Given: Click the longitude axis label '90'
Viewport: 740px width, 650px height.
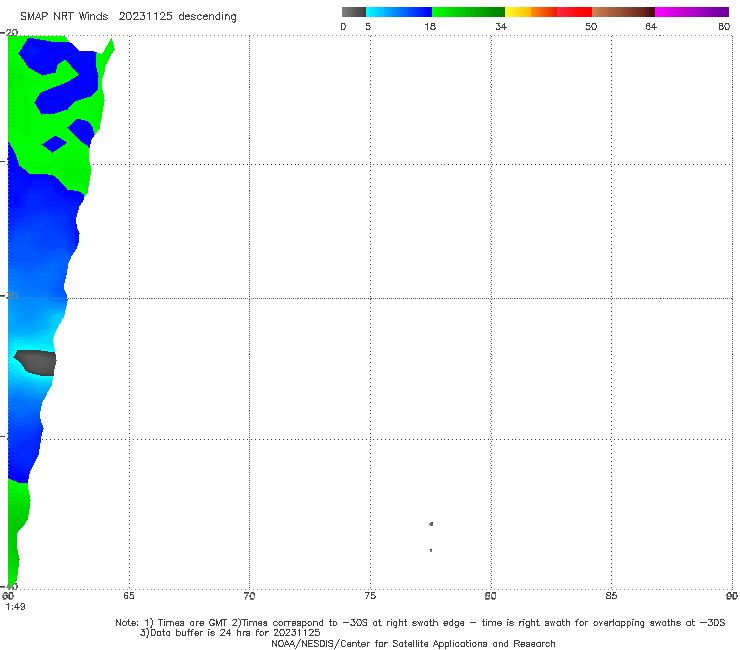Looking at the screenshot, I should coord(732,596).
